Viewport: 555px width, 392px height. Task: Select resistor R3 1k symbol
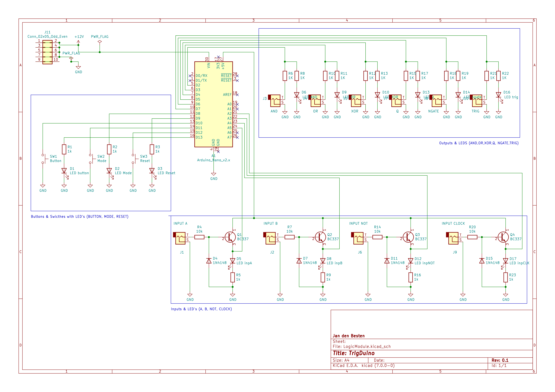coord(152,149)
